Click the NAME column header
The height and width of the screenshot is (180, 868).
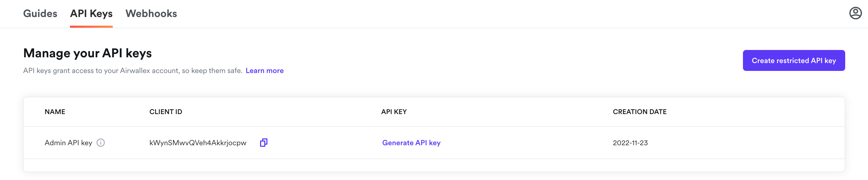55,112
